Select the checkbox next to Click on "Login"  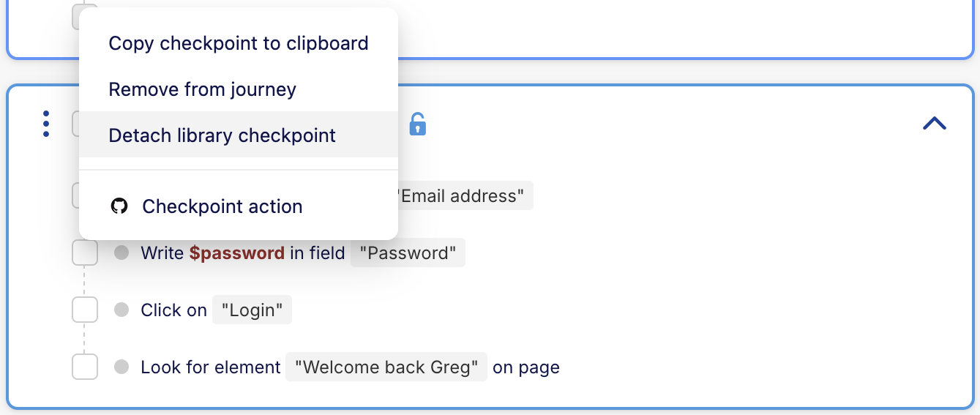click(85, 310)
